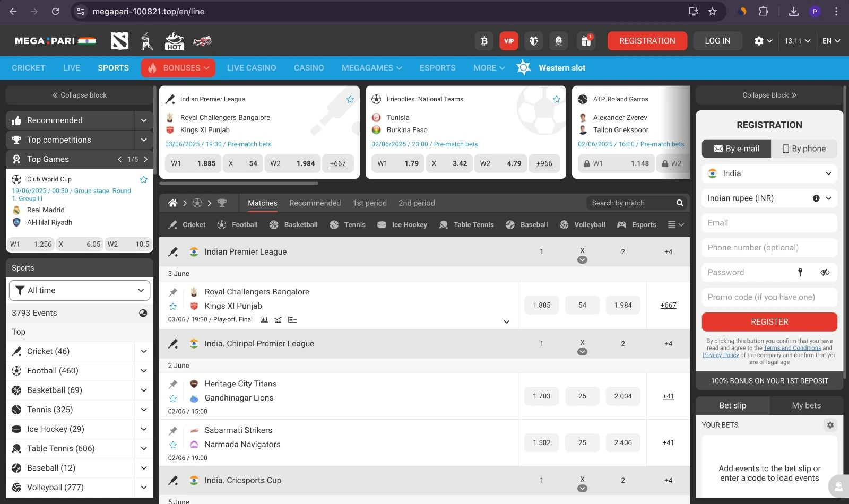Select the Football sport icon tab
Screen dimensions: 849x504
pyautogui.click(x=222, y=224)
